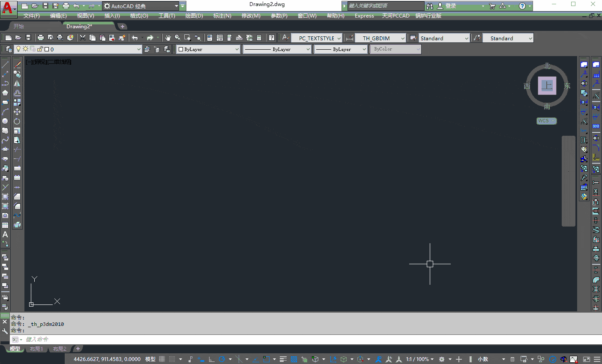The width and height of the screenshot is (602, 364).
Task: Open the 文件(F) menu
Action: point(32,16)
